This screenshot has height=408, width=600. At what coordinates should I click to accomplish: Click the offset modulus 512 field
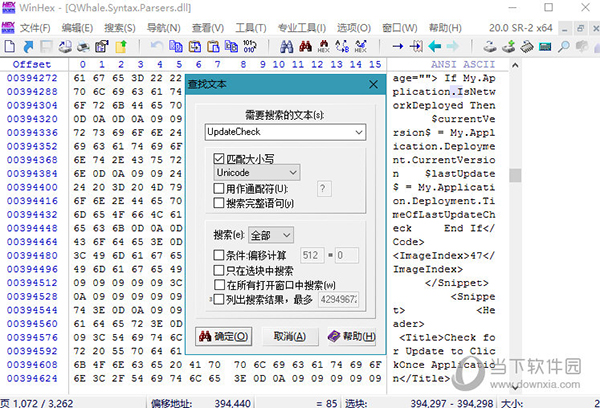[312, 255]
